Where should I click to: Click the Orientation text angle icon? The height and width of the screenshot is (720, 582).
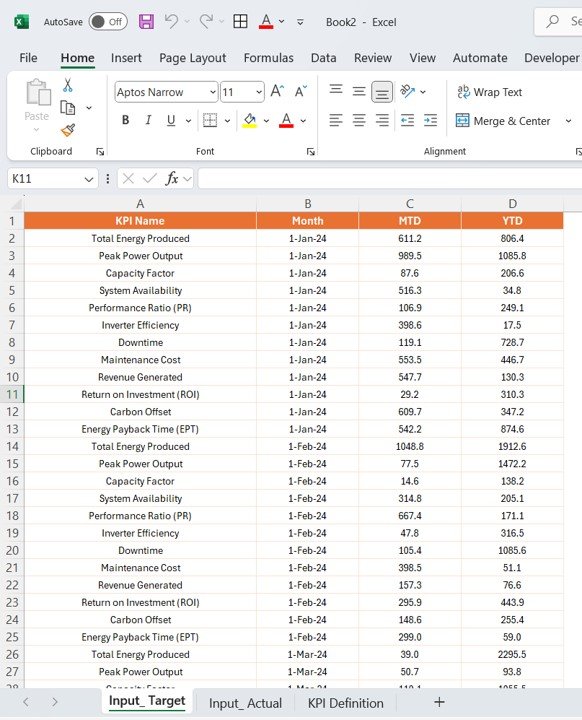coord(407,91)
